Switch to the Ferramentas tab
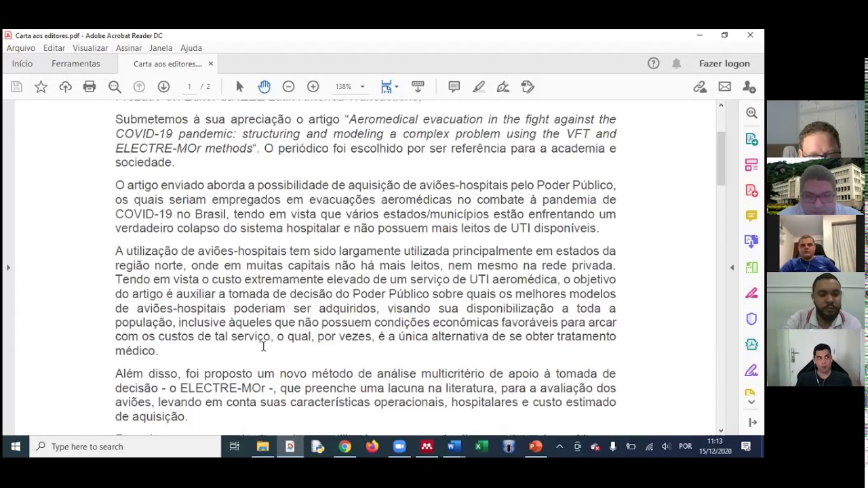The width and height of the screenshot is (868, 488). click(76, 64)
